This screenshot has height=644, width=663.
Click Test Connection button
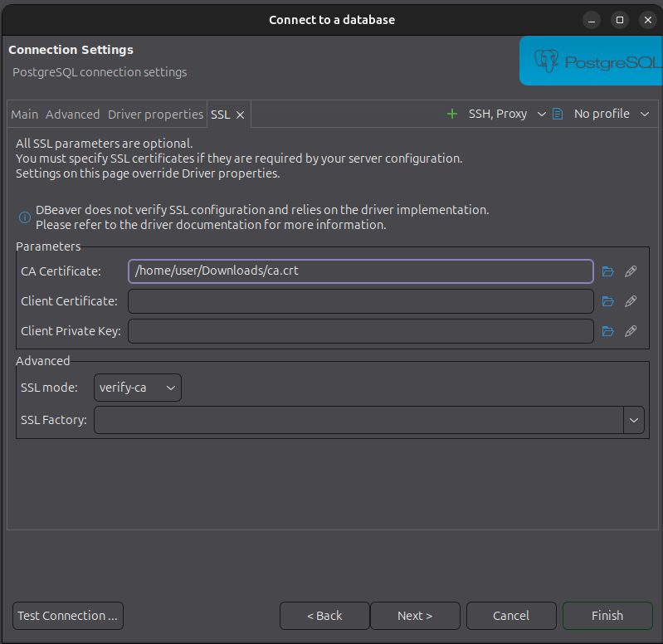click(x=68, y=616)
